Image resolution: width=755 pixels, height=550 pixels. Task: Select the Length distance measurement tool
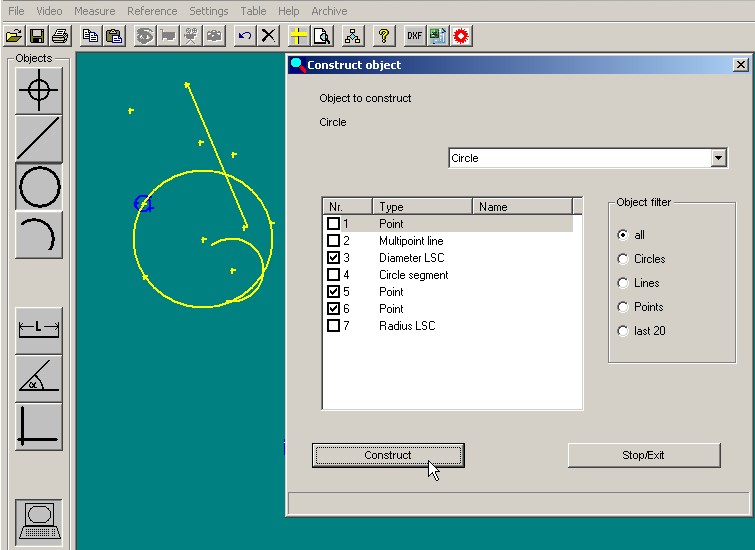(39, 330)
